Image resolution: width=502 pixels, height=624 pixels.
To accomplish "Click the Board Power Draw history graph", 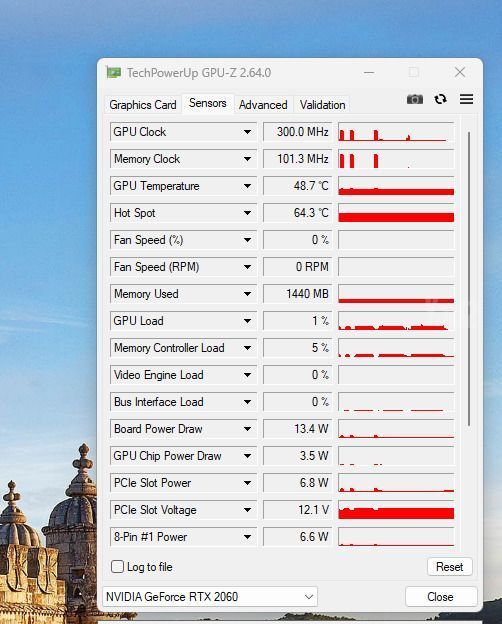I will click(396, 429).
